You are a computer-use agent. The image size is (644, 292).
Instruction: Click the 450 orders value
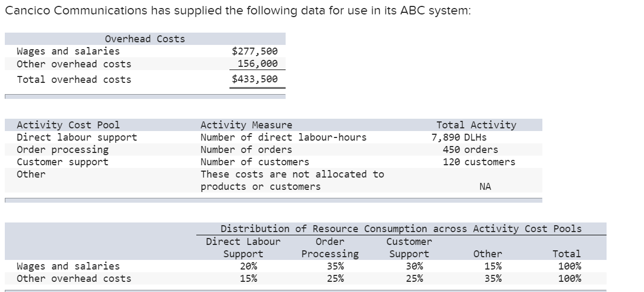tap(470, 150)
